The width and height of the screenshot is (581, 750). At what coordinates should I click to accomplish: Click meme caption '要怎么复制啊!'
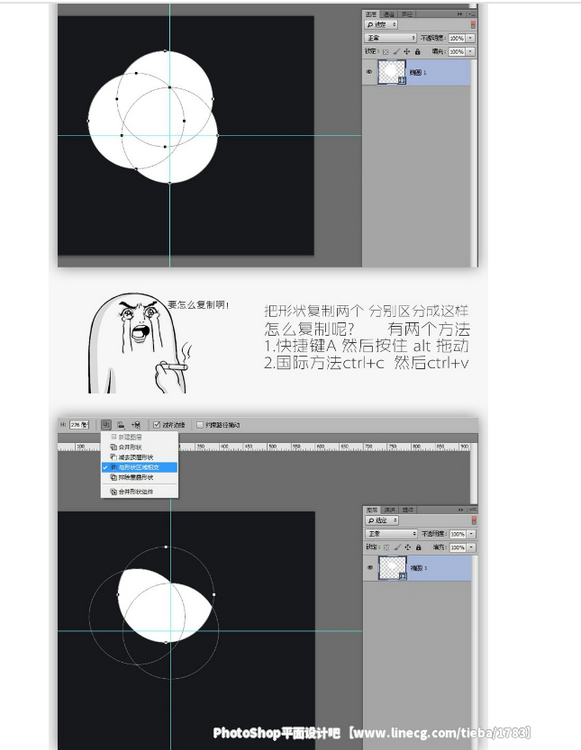click(198, 305)
